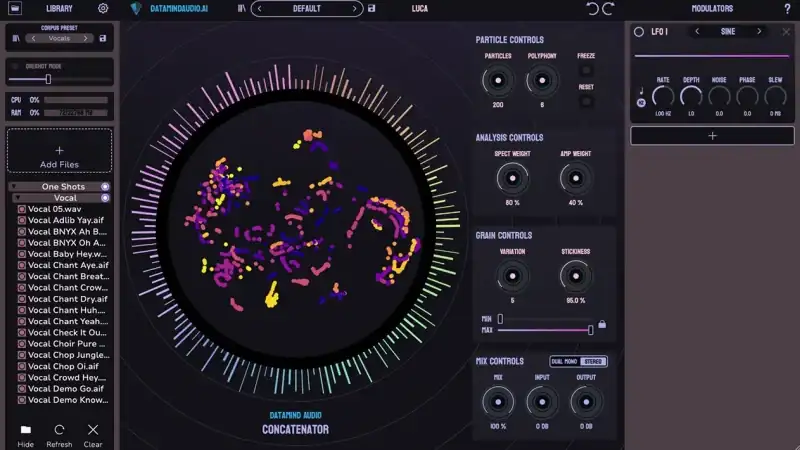Click the Hide label in the bottom bar

click(x=26, y=444)
